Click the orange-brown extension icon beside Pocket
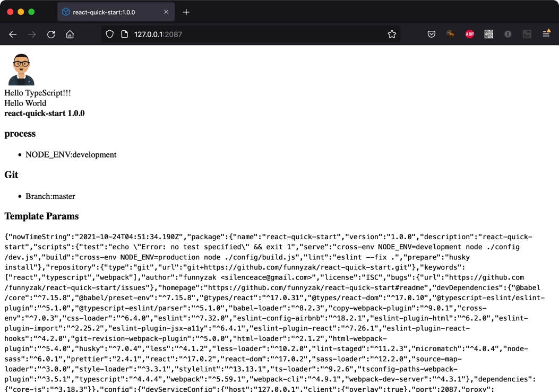559x392 pixels. click(450, 34)
